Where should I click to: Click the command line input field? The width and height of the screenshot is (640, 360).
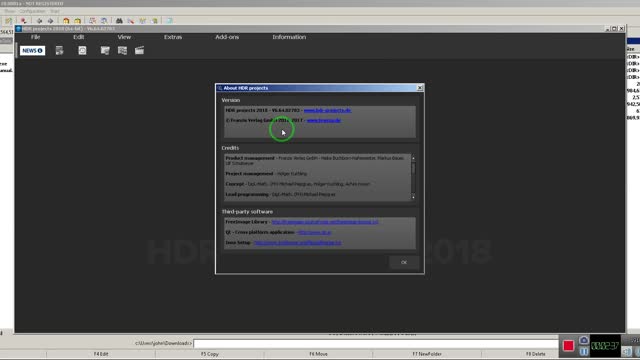[376, 343]
